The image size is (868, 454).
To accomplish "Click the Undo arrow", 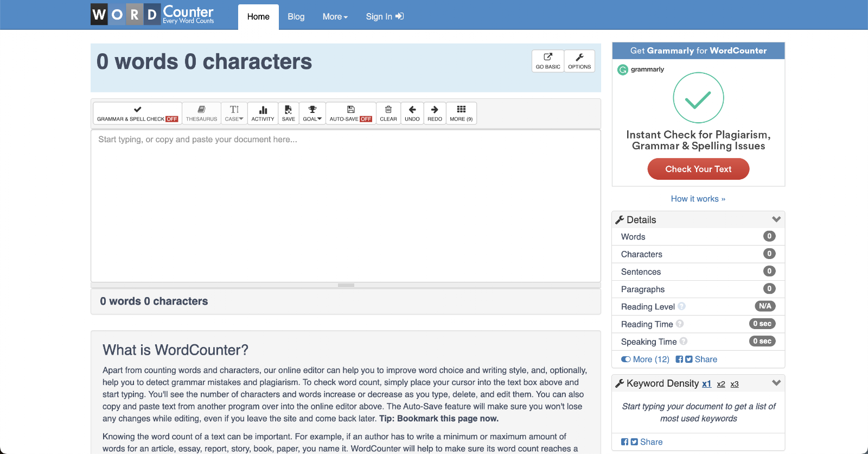I will click(412, 113).
